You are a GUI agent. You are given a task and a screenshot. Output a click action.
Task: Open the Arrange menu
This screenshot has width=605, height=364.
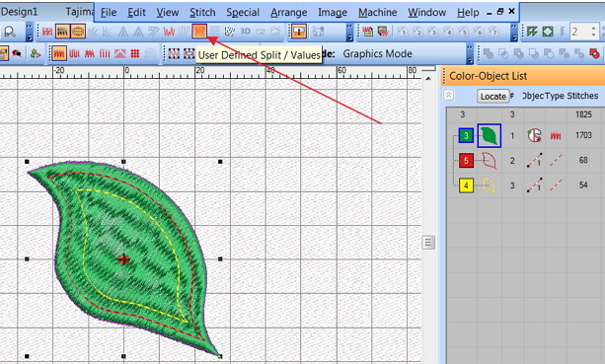pos(288,13)
